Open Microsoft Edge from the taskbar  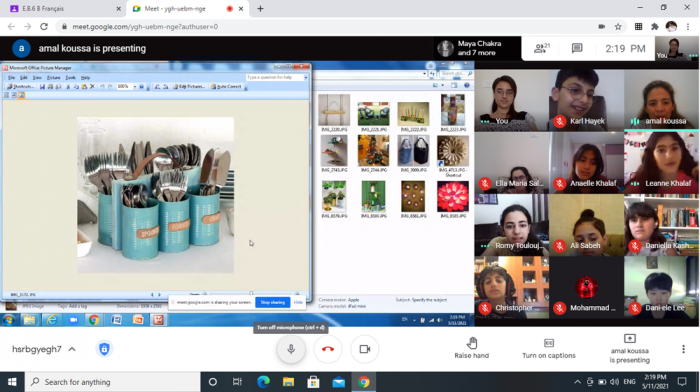coord(263,382)
